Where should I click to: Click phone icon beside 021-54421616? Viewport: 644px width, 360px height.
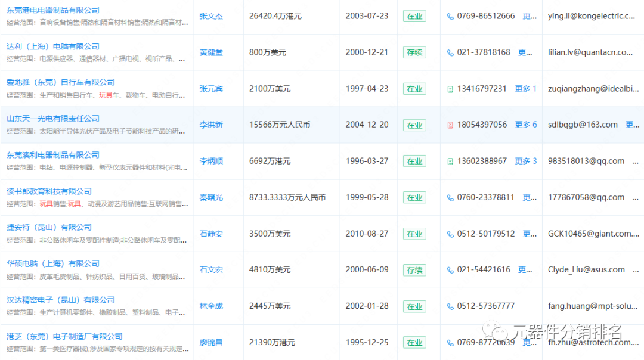point(450,270)
